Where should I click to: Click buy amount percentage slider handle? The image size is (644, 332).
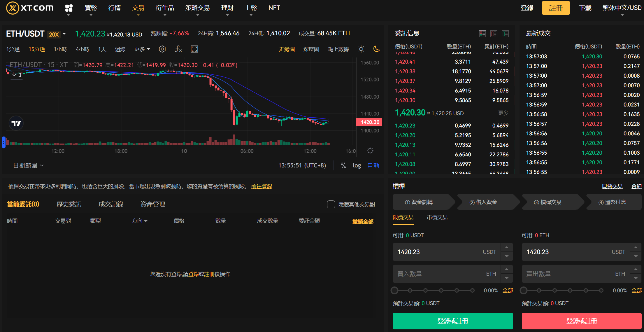tap(394, 290)
